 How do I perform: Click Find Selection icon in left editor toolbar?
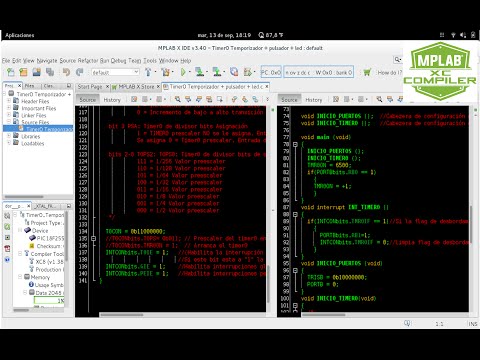click(x=178, y=99)
